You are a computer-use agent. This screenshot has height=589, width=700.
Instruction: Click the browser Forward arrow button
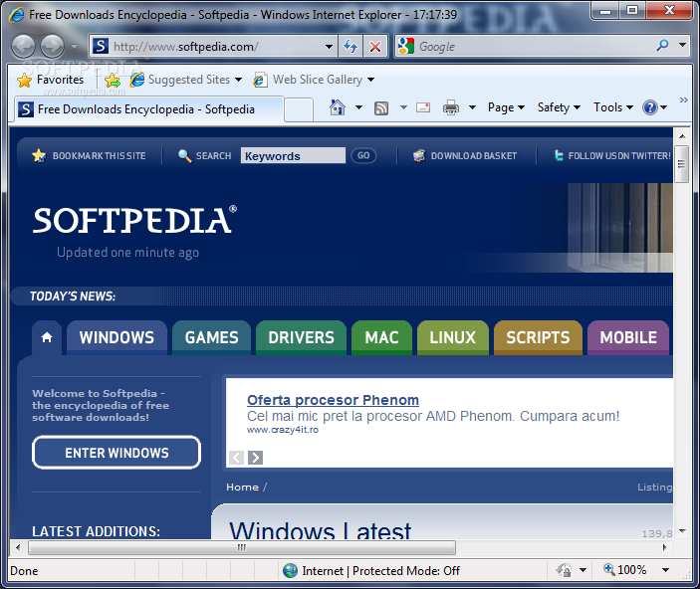[x=52, y=46]
